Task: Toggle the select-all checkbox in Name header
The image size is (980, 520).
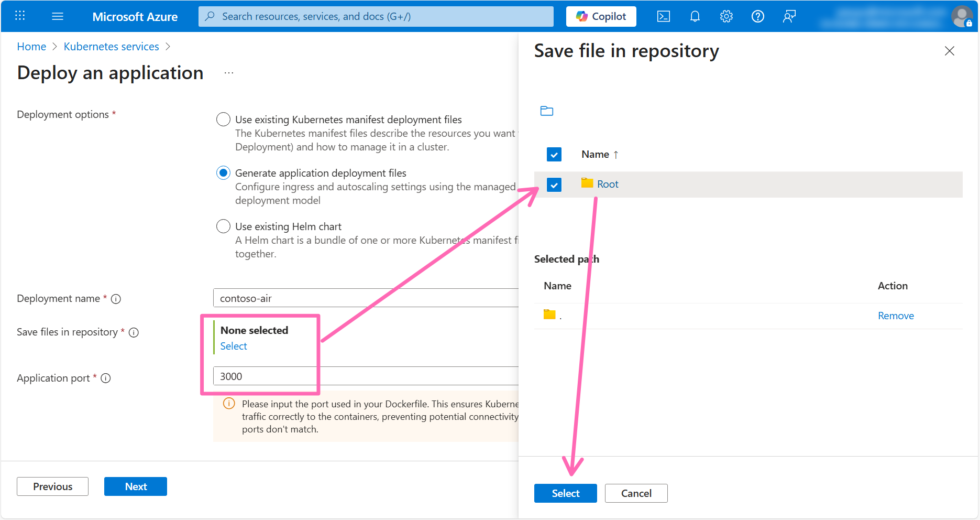Action: point(554,154)
